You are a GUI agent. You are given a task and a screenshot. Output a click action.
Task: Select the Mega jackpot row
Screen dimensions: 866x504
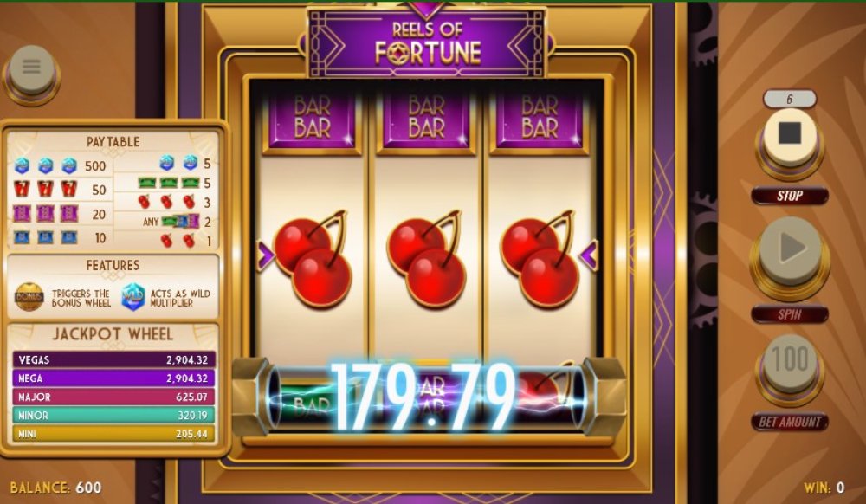click(113, 378)
